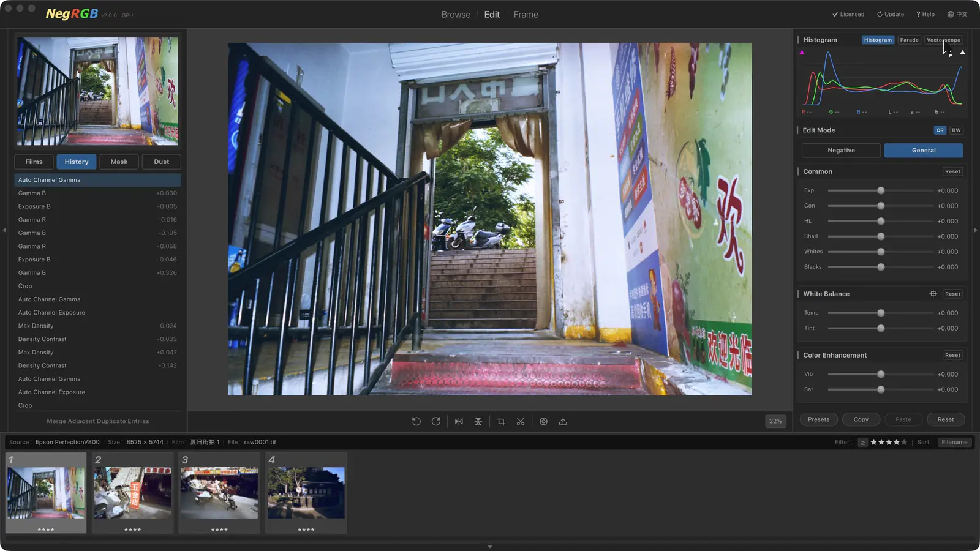Open Help from the title bar
The width and height of the screenshot is (980, 551).
click(x=925, y=14)
